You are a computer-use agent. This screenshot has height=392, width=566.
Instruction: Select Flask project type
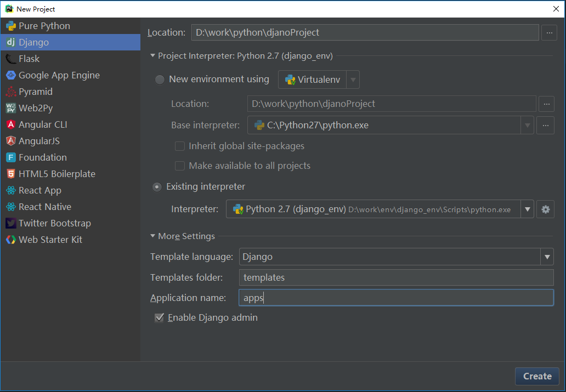[x=70, y=59]
